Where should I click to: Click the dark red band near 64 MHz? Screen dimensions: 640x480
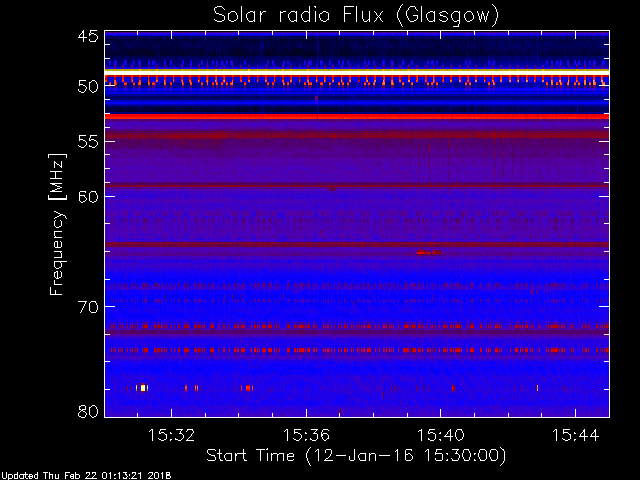[356, 244]
